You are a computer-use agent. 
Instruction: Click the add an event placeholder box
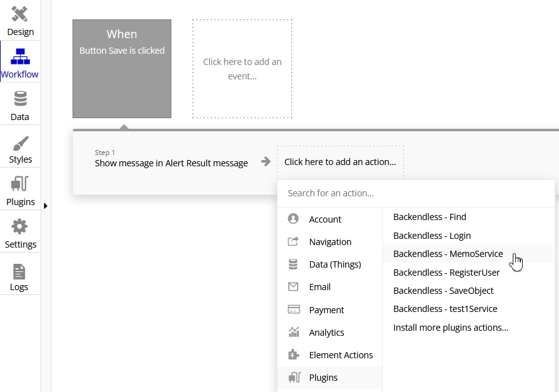pyautogui.click(x=243, y=69)
